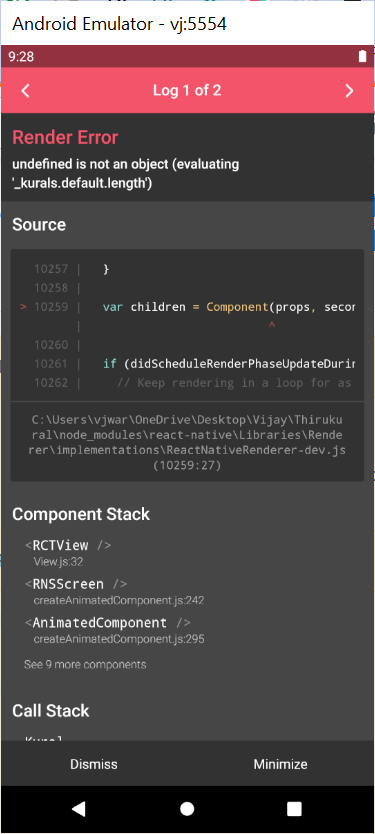
Task: Click the View.js:32 file reference
Action: tap(58, 562)
